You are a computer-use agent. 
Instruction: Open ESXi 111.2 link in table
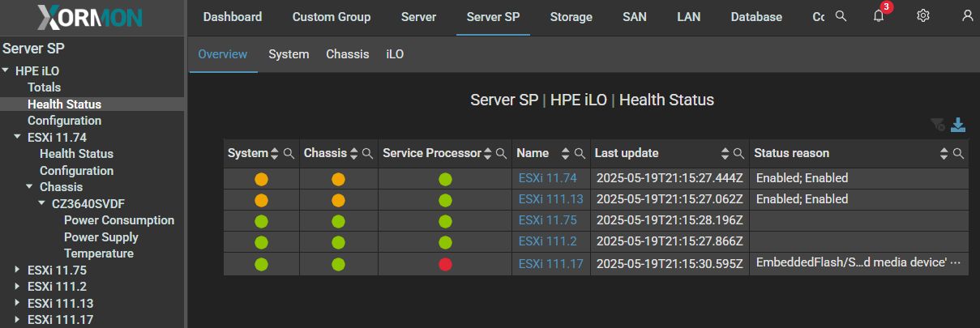pyautogui.click(x=548, y=241)
